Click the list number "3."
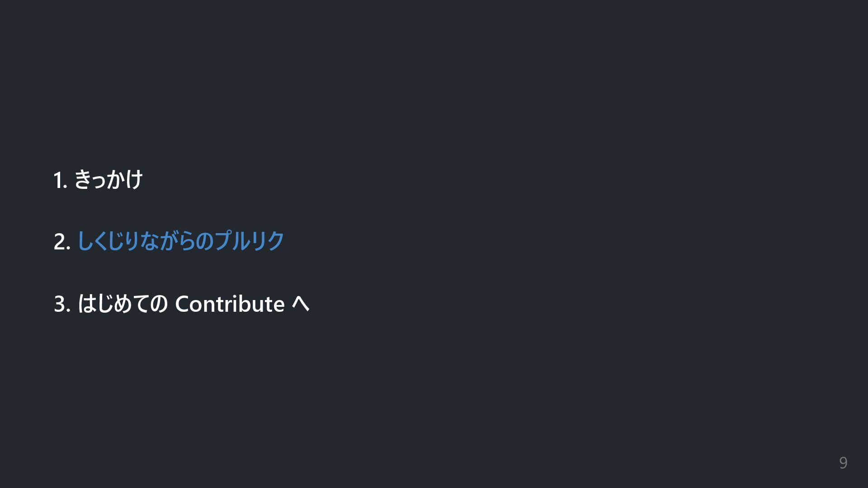 click(61, 304)
